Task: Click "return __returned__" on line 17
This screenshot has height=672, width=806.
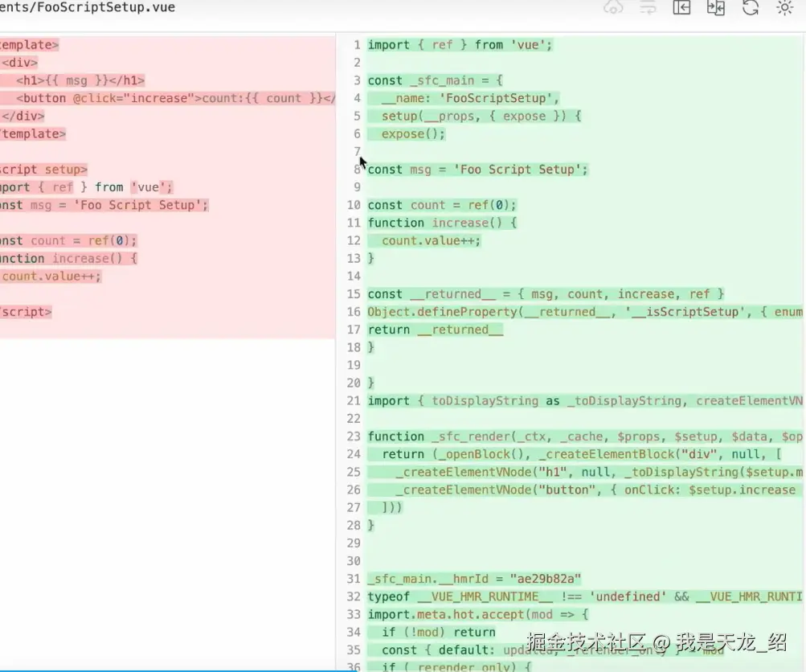Action: click(x=436, y=330)
